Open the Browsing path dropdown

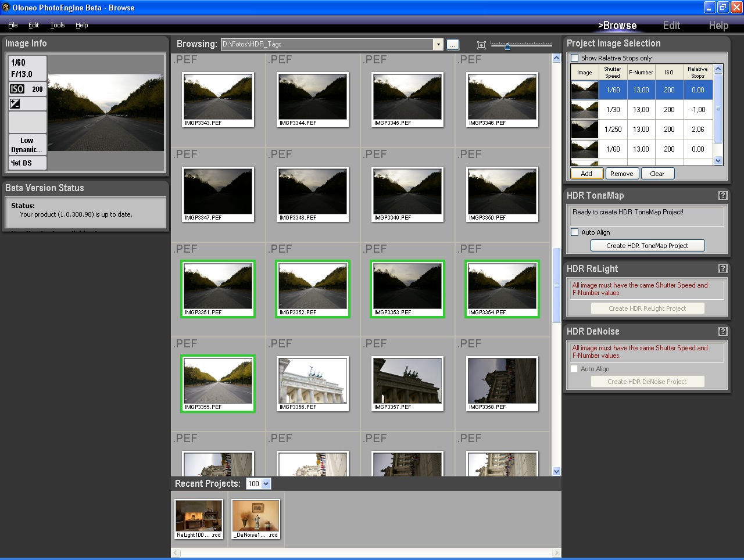438,44
